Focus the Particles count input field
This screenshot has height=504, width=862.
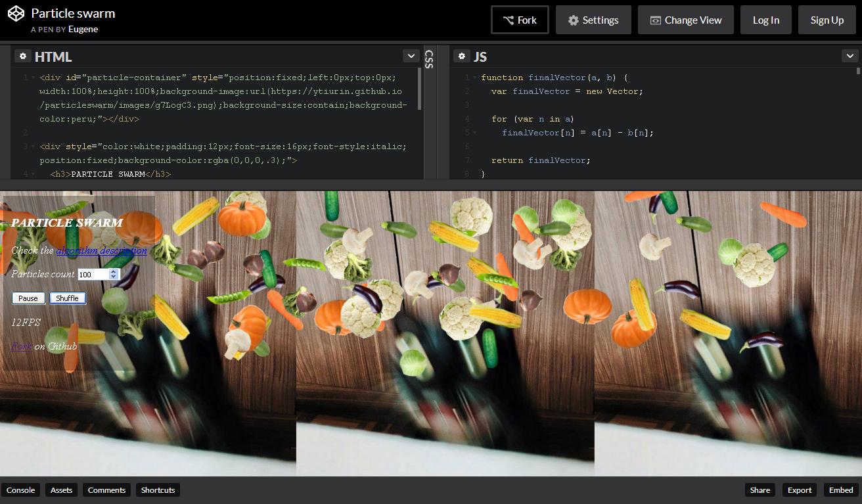94,274
